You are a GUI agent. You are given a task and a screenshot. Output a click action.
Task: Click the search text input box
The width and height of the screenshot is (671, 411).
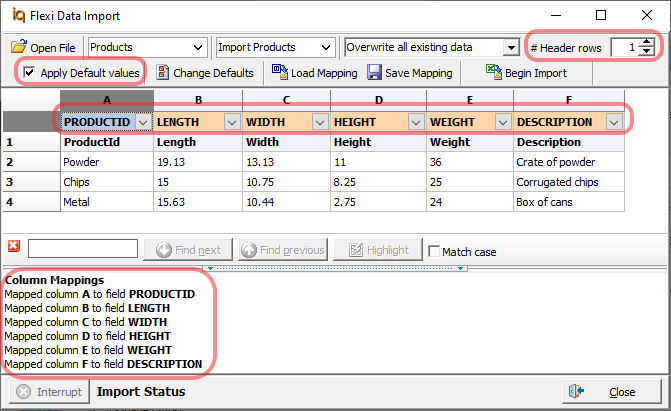(x=83, y=248)
